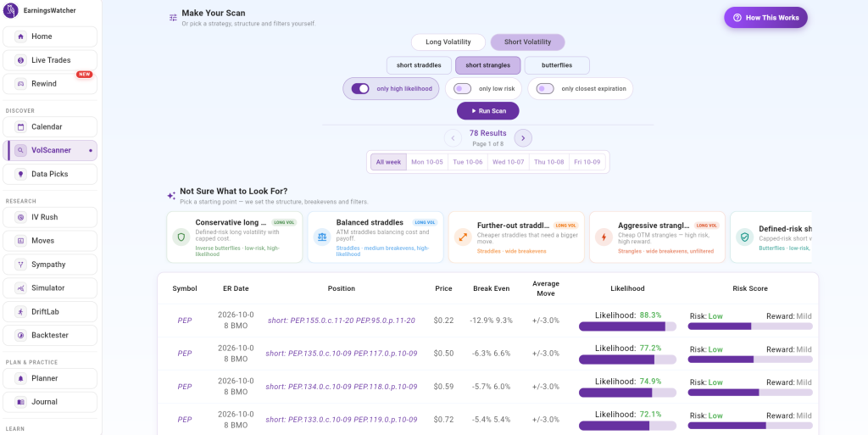868x435 pixels.
Task: Select the All week tab
Action: tap(388, 162)
